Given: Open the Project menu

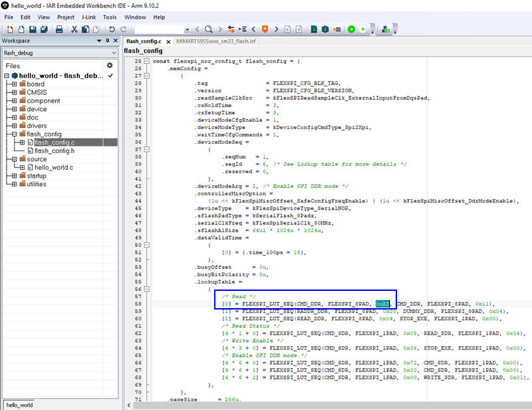Looking at the screenshot, I should (66, 17).
